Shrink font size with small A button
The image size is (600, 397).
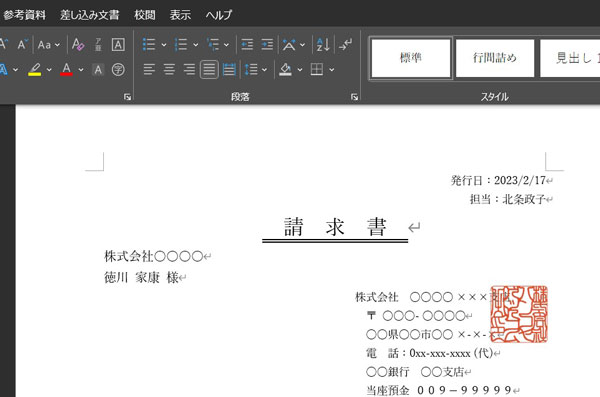point(22,44)
